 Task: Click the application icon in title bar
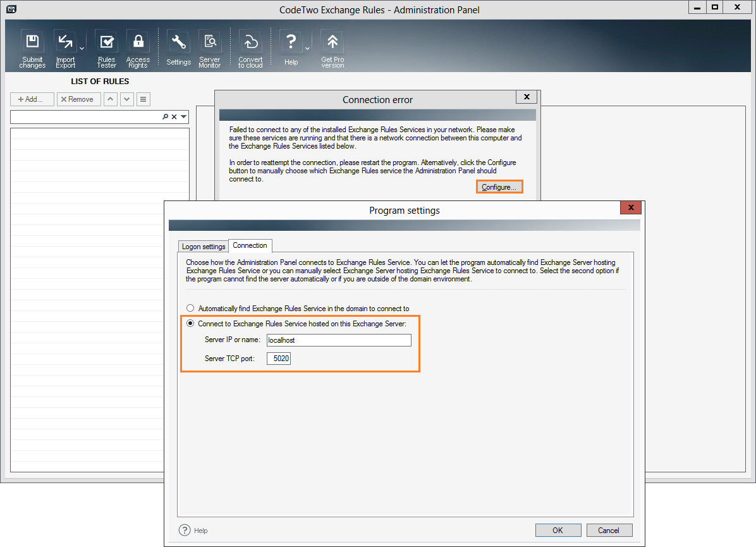pyautogui.click(x=11, y=9)
